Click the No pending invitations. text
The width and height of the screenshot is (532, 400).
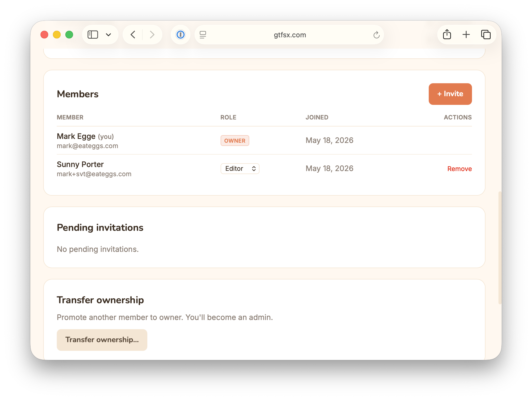coord(98,249)
